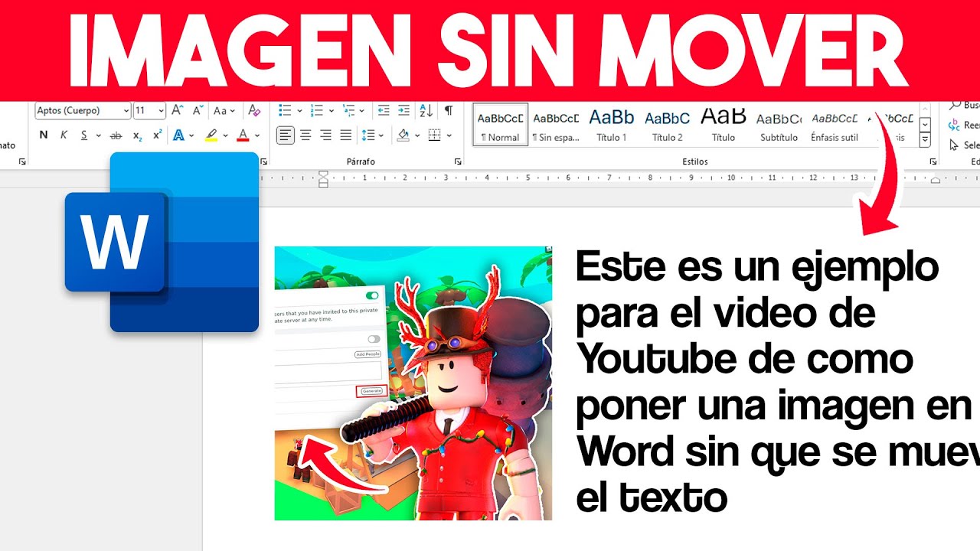
Task: Open font size 11 dropdown
Action: (161, 111)
